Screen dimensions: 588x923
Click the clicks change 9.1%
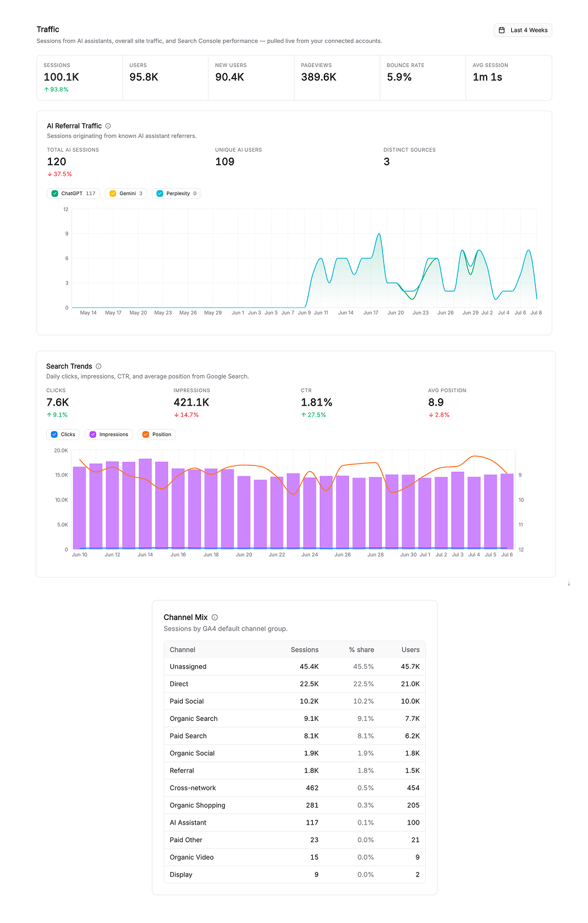click(57, 415)
